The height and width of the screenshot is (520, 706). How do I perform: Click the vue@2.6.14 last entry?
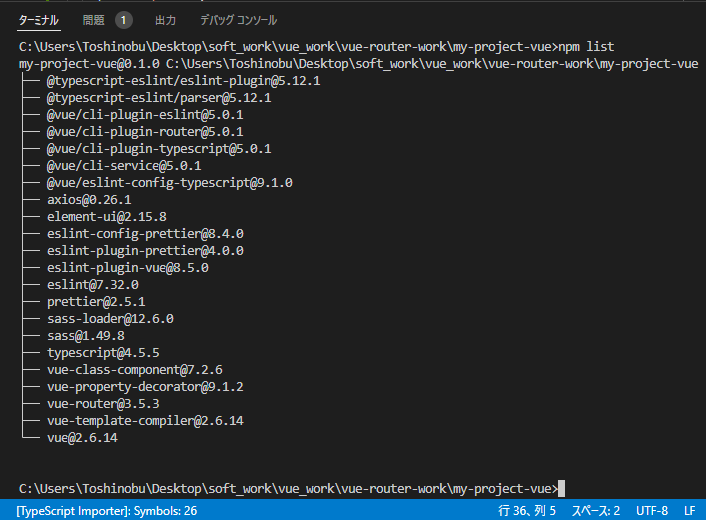click(82, 438)
